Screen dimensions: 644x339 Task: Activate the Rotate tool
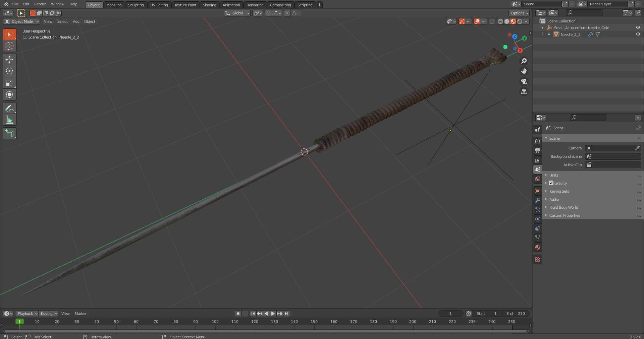[x=9, y=71]
